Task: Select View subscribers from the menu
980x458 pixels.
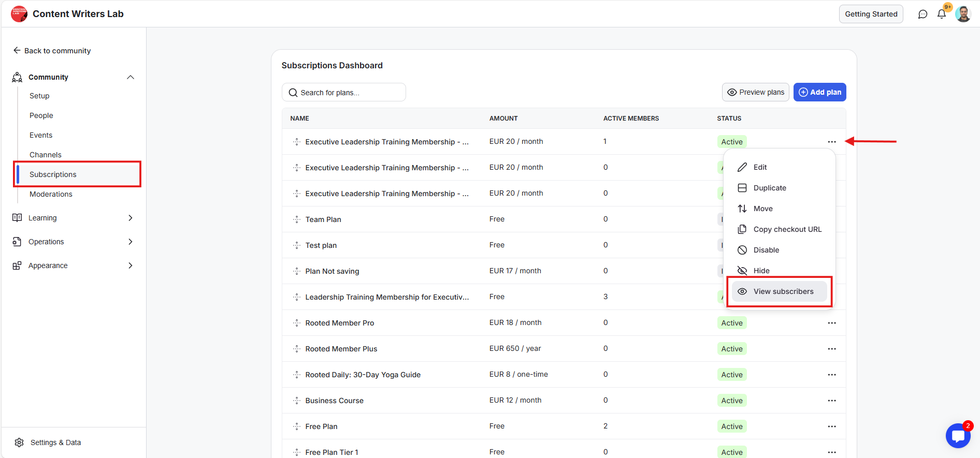Action: point(783,291)
